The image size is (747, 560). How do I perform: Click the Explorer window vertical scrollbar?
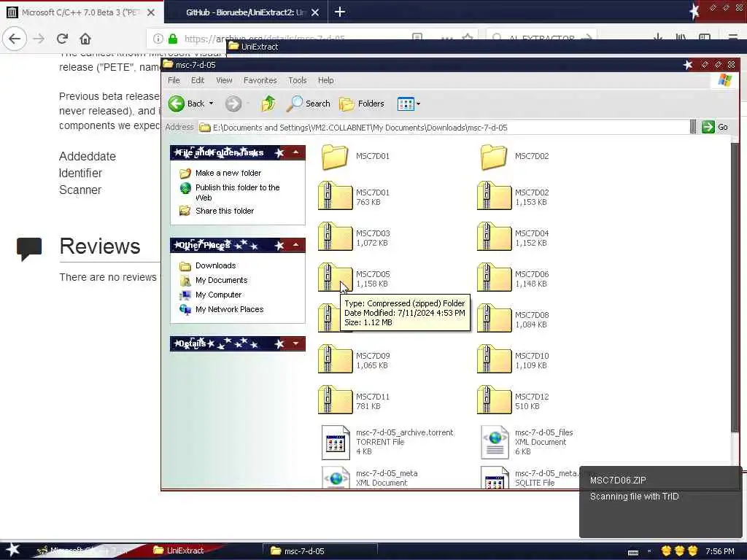[735, 286]
